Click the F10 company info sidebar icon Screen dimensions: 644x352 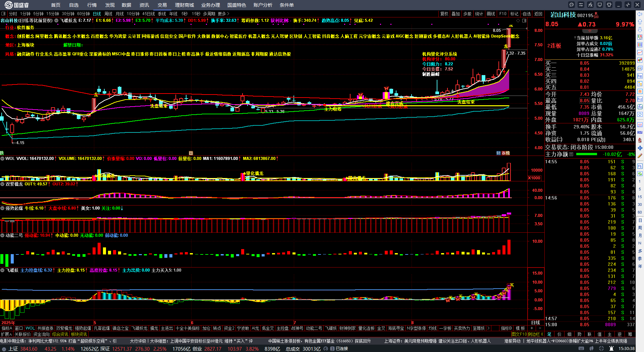coord(640,76)
